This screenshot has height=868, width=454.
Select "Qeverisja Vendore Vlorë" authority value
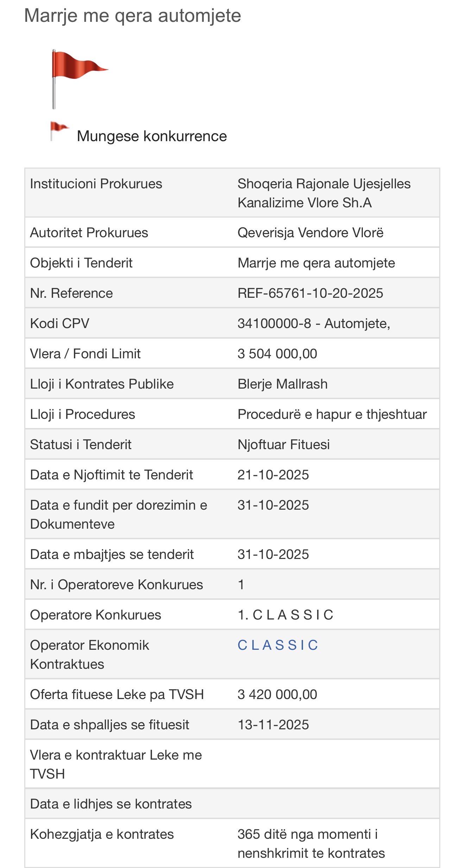pos(310,233)
